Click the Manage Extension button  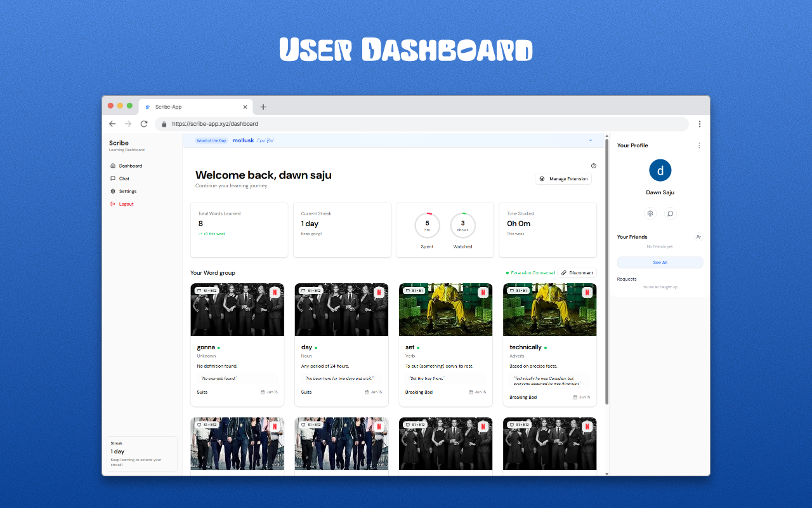tap(563, 179)
